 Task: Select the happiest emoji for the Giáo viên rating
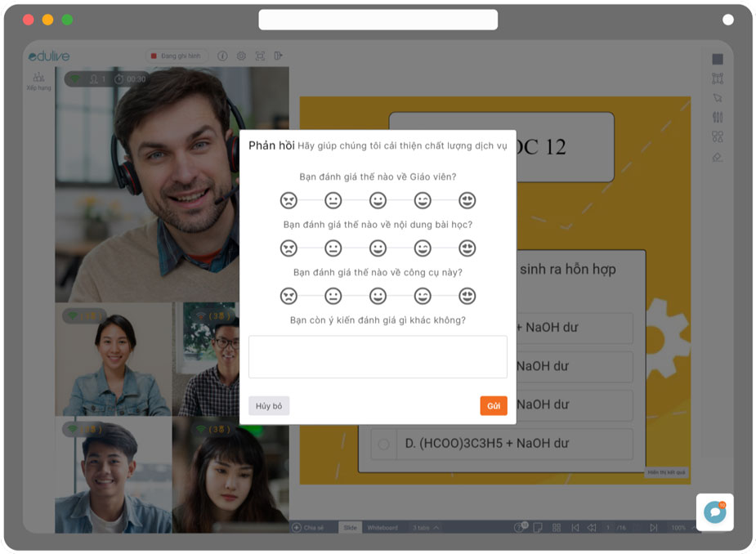coord(468,200)
